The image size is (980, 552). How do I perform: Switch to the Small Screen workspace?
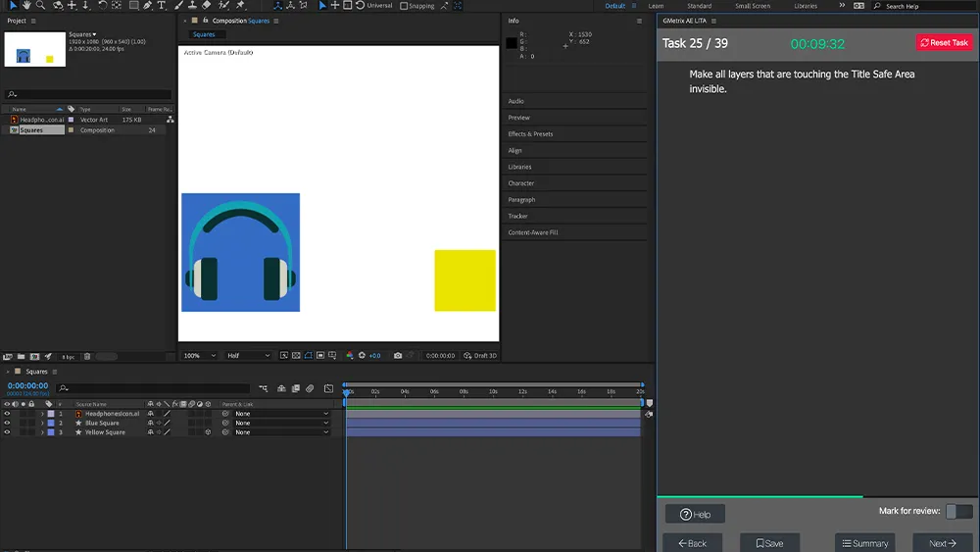click(752, 6)
